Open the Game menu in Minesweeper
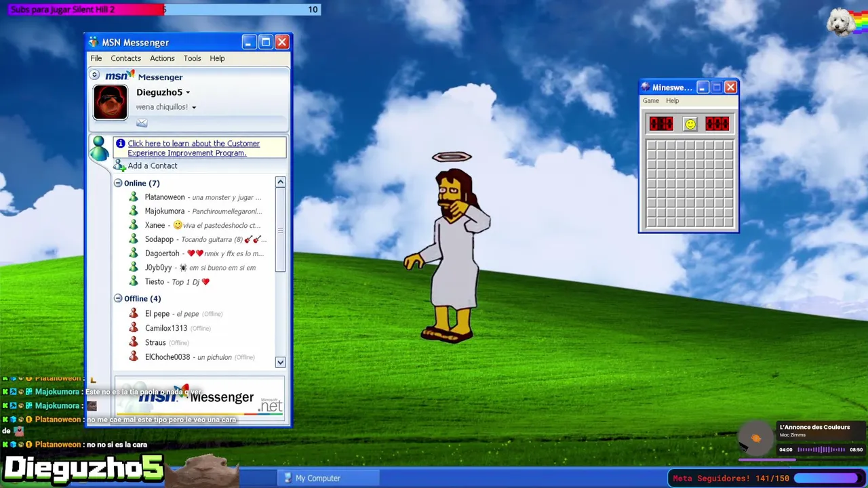The height and width of the screenshot is (488, 868). (651, 100)
